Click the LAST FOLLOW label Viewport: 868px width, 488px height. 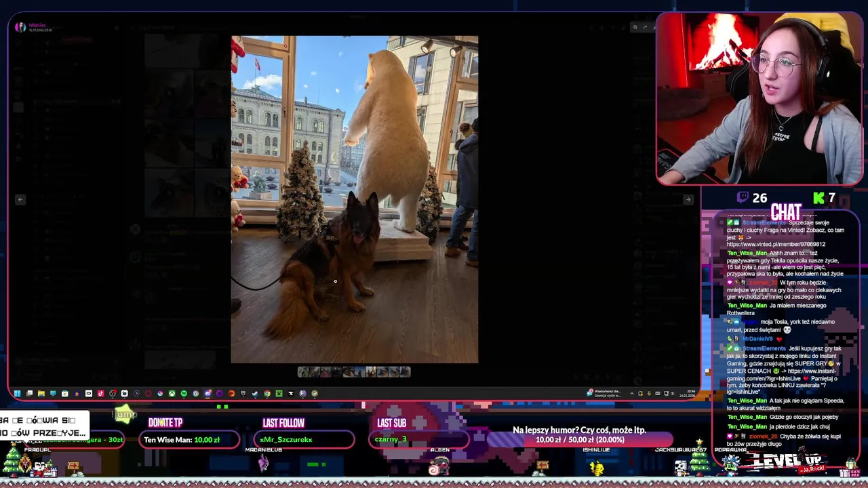click(x=283, y=422)
